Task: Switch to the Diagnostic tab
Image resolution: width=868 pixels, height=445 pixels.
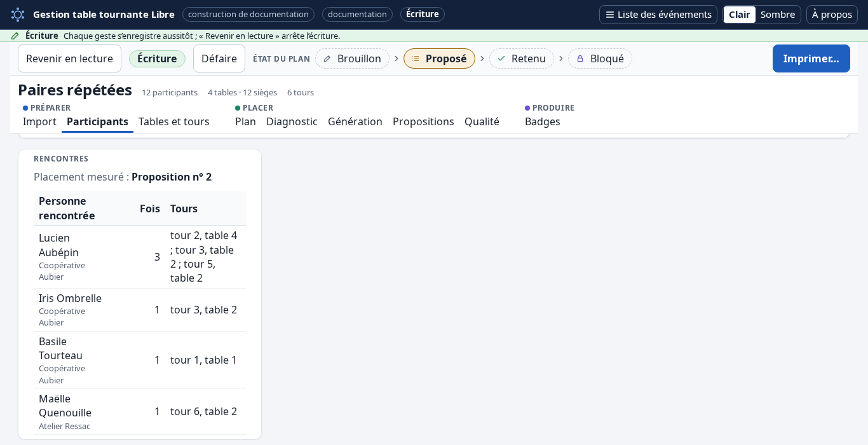Action: point(292,121)
